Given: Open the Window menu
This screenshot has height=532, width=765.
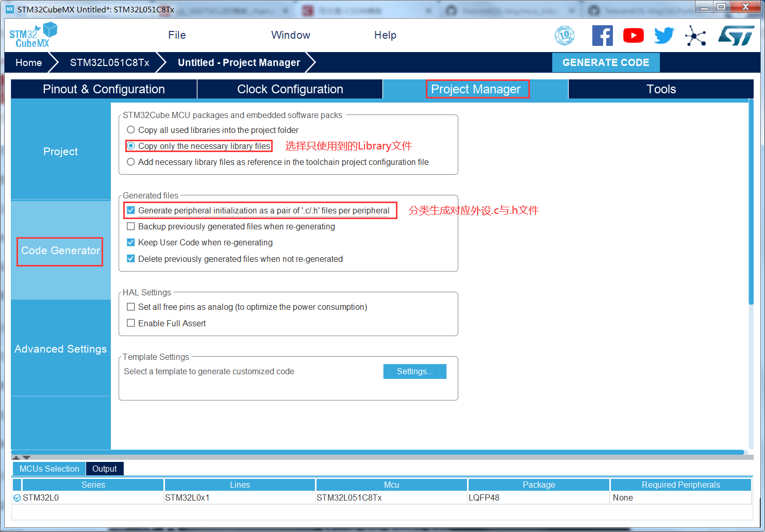Looking at the screenshot, I should click(x=291, y=35).
